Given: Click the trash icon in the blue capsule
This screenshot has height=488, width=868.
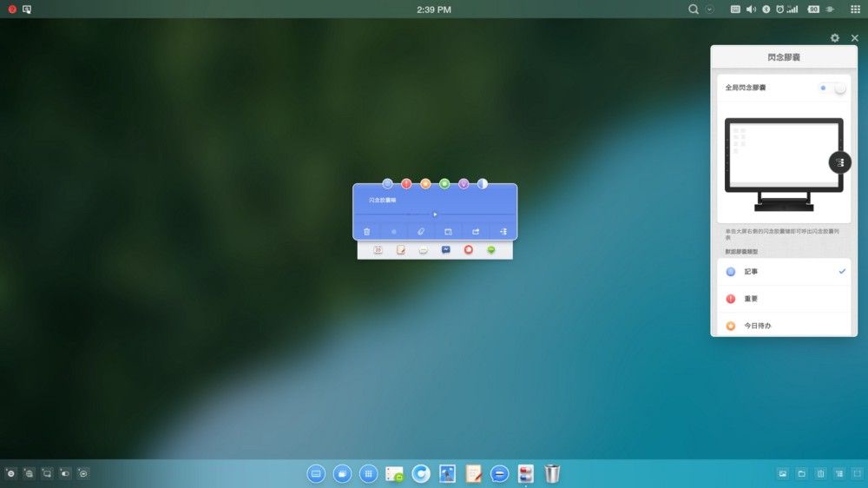Looking at the screenshot, I should [367, 232].
